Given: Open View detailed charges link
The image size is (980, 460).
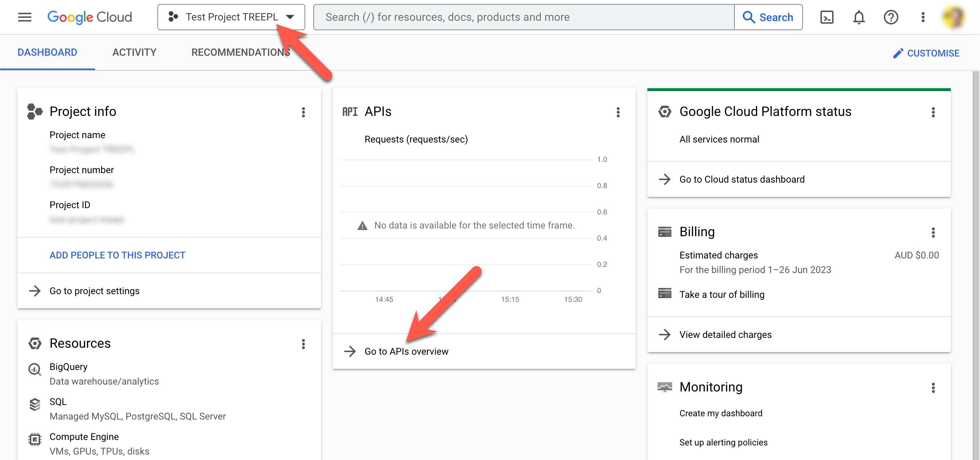Looking at the screenshot, I should 725,335.
